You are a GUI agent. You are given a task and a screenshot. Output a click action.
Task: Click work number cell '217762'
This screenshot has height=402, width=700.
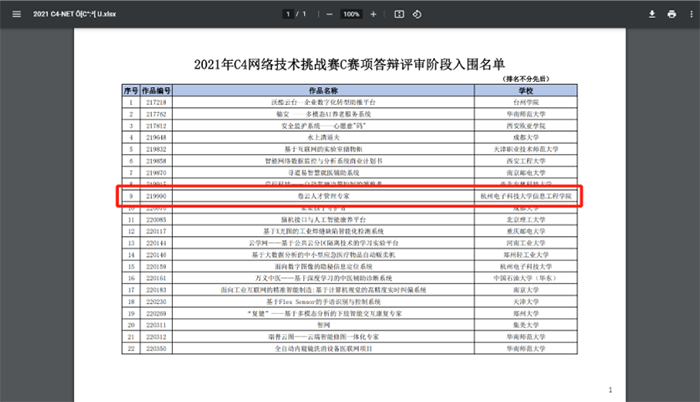point(156,114)
